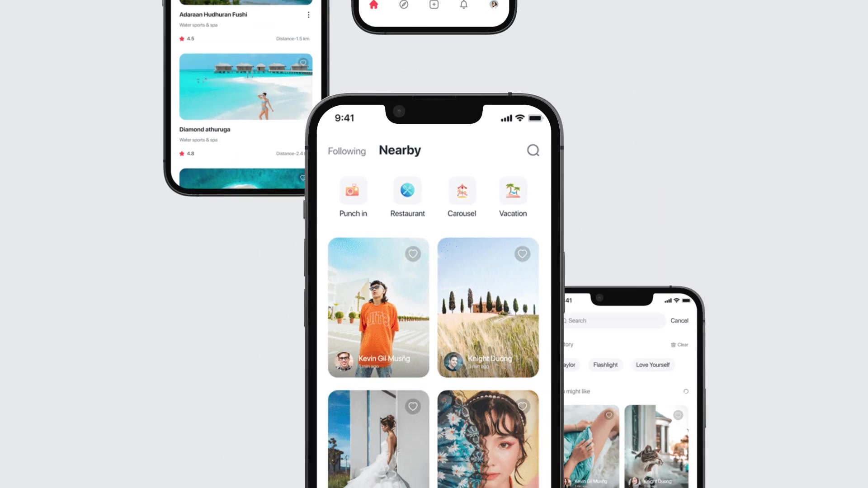Select Flashlight search suggestion tag
This screenshot has width=868, height=488.
tap(605, 365)
